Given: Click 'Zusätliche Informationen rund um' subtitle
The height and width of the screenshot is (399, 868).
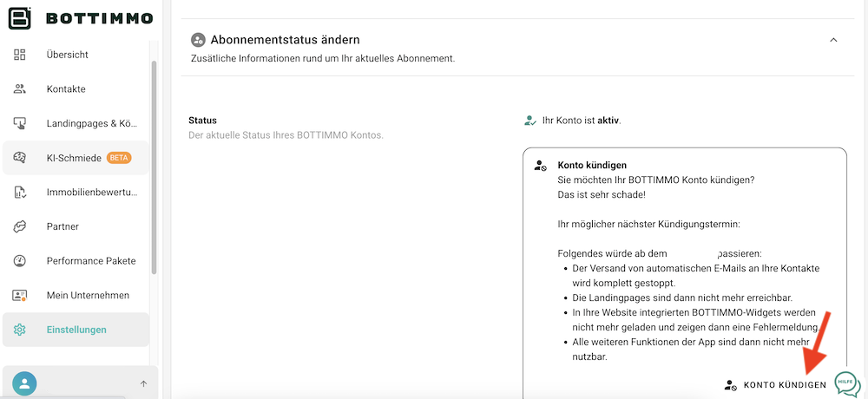Looking at the screenshot, I should 323,58.
